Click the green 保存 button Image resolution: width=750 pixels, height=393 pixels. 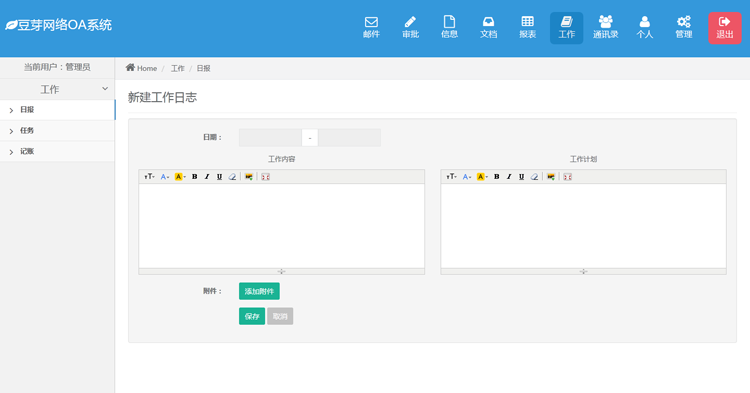click(x=252, y=316)
